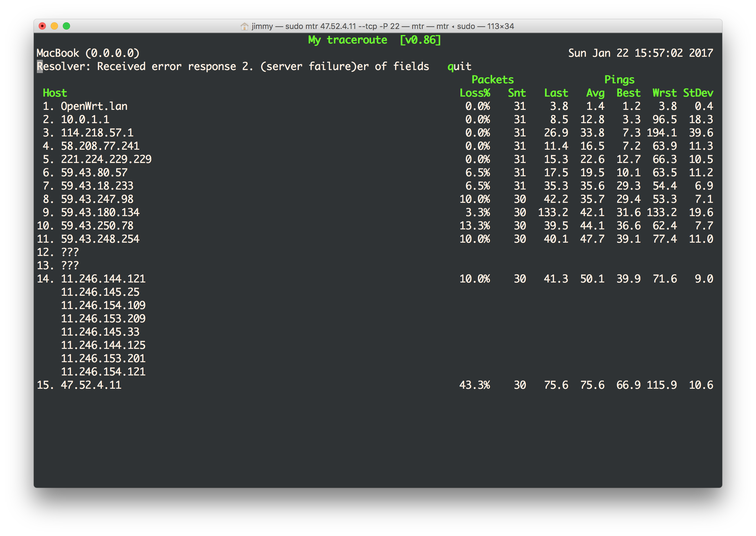Click the date and time stamp

[640, 53]
